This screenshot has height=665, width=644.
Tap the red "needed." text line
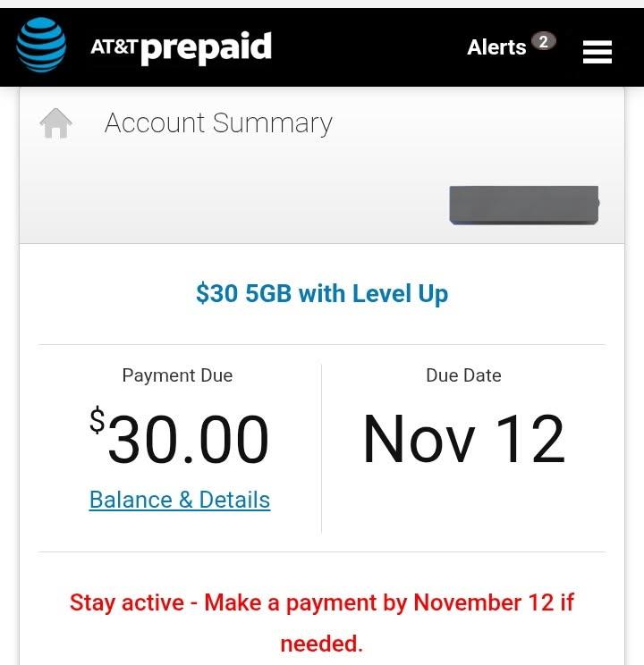(322, 644)
